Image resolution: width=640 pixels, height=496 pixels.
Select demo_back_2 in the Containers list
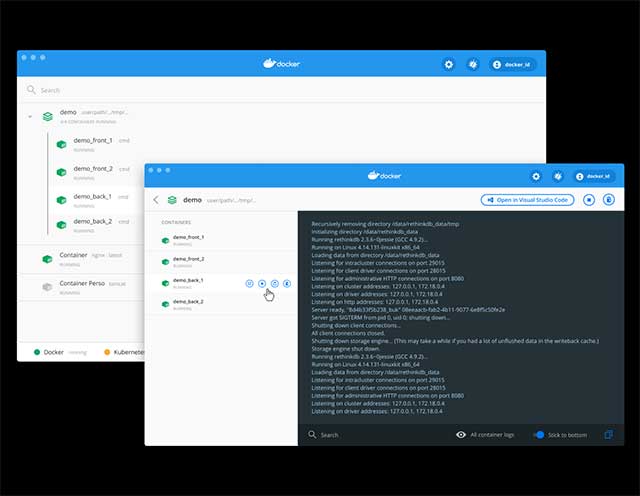pyautogui.click(x=222, y=305)
